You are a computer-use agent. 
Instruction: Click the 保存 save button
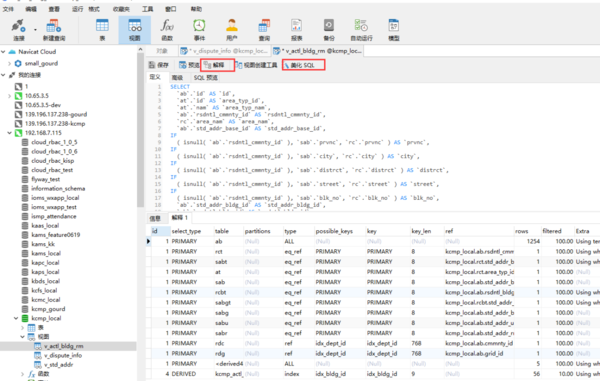[159, 65]
